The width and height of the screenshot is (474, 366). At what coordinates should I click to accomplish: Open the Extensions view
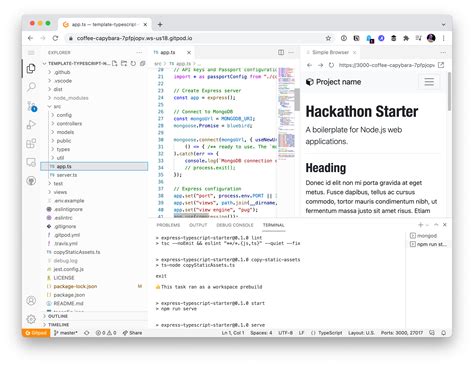[x=31, y=144]
